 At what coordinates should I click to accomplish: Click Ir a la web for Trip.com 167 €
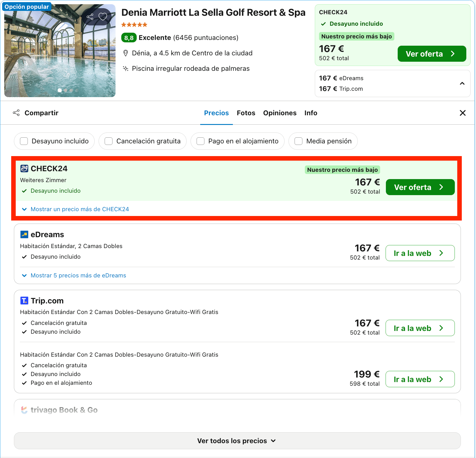[x=420, y=328]
